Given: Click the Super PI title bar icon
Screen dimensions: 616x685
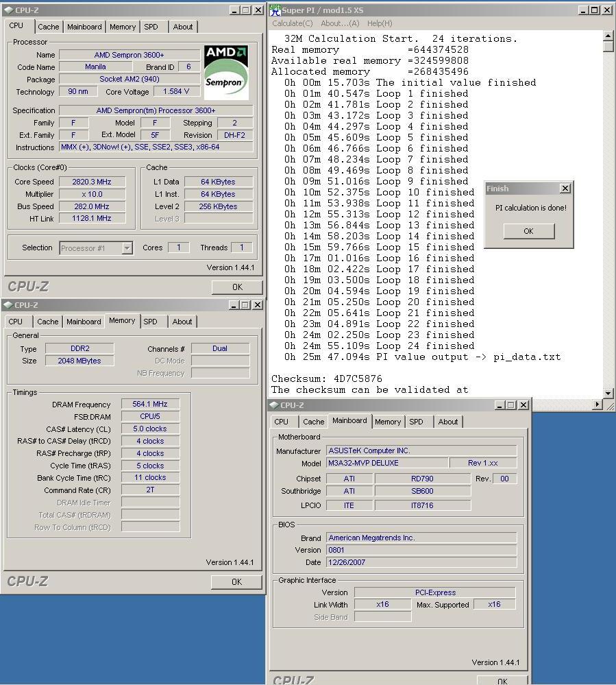Looking at the screenshot, I should tap(275, 10).
